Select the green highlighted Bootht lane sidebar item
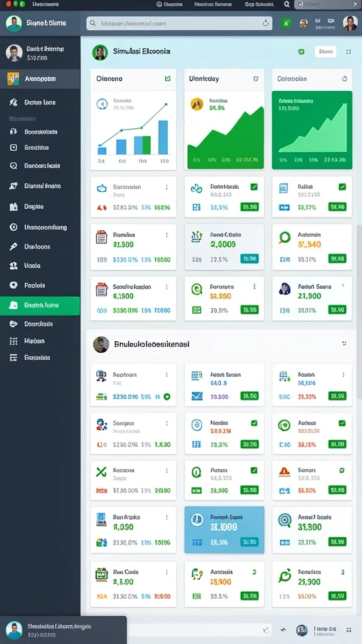Screen dimensions: 362x644 pos(40,306)
